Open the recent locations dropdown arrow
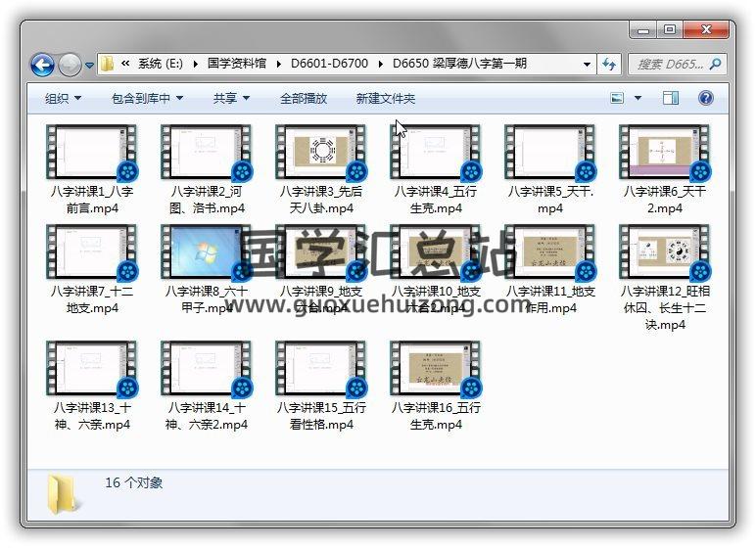756x548 pixels. click(89, 65)
